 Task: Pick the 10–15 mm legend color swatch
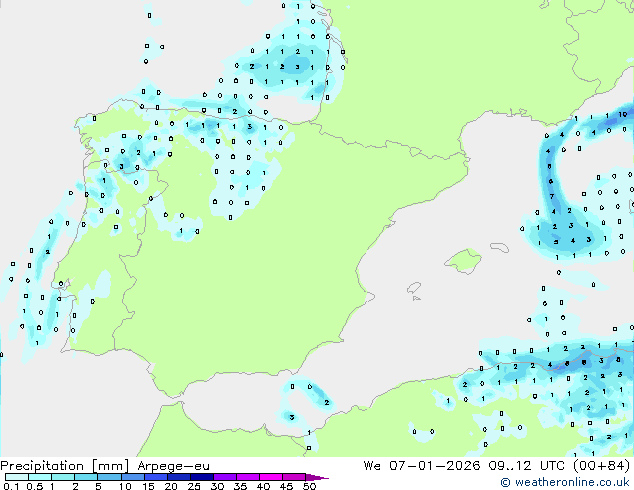132,477
